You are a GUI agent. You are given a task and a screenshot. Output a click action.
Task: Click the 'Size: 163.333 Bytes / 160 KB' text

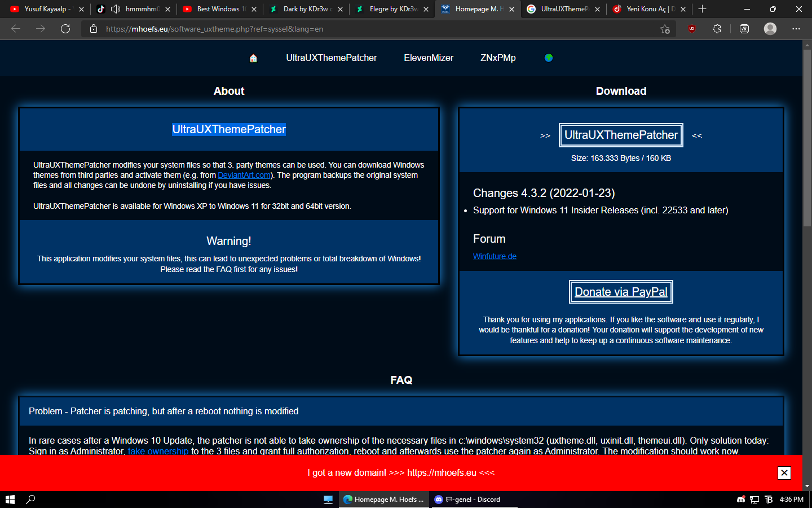(621, 158)
